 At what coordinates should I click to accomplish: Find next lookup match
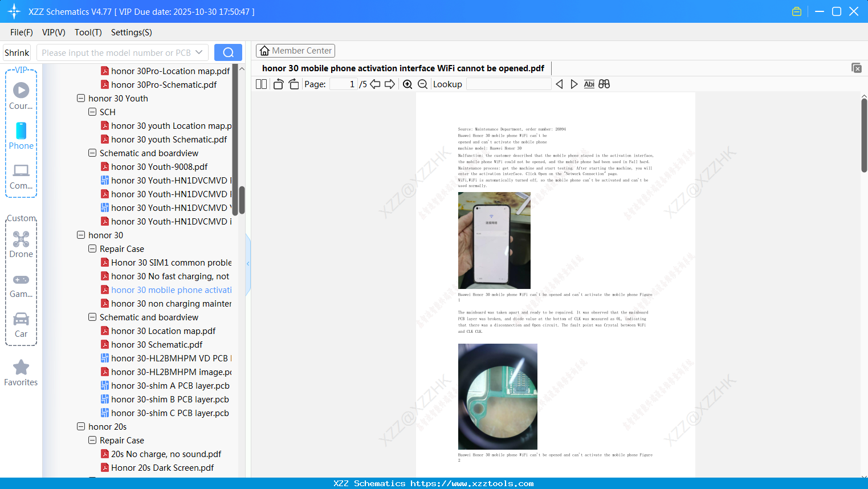(574, 84)
